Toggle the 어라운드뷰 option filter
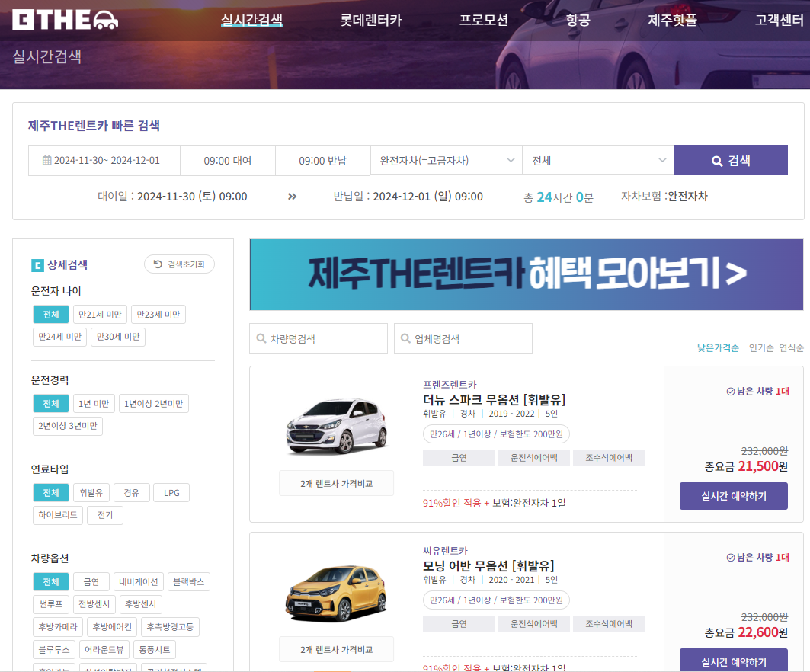The image size is (810, 672). point(104,649)
